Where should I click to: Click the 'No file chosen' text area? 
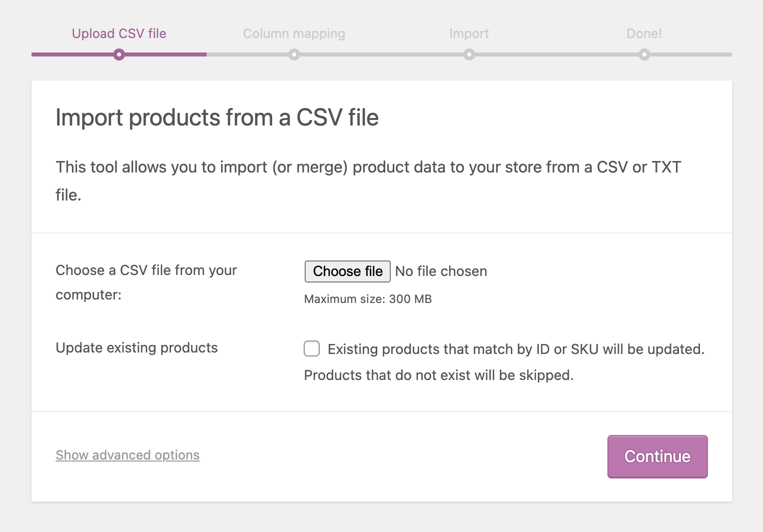pos(441,271)
